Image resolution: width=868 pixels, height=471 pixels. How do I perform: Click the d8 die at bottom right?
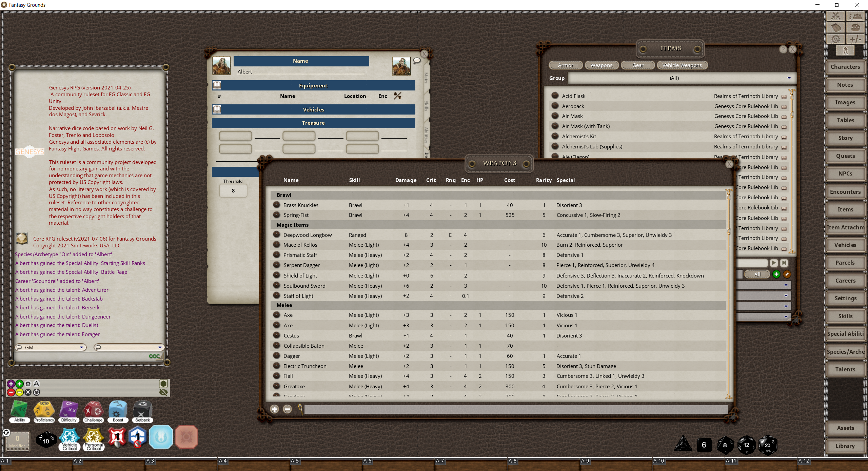[725, 445]
